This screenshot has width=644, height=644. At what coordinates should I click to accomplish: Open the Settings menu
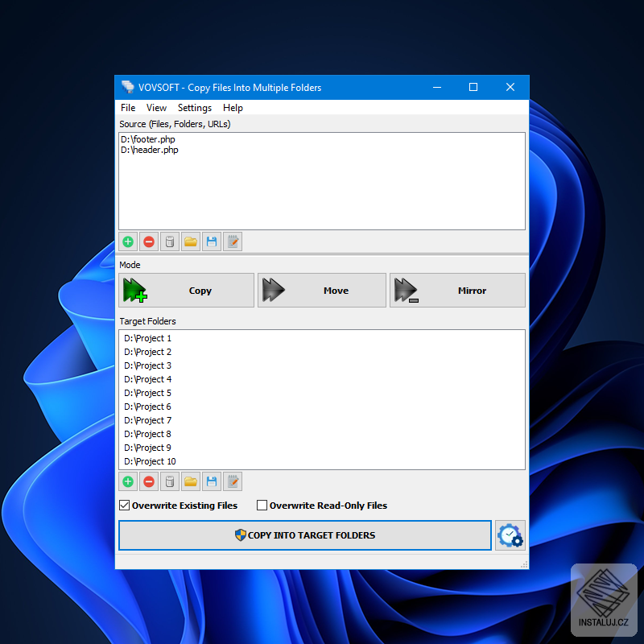195,108
